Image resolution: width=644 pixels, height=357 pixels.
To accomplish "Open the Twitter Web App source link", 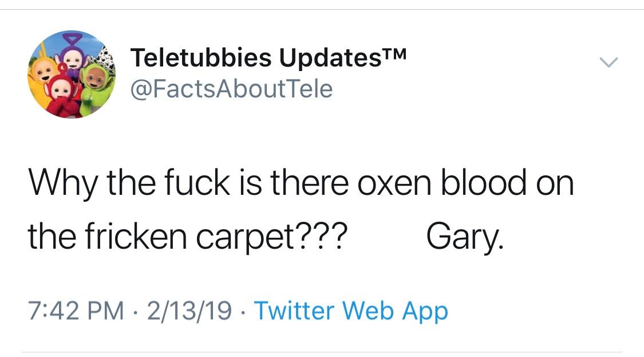I will (x=351, y=311).
